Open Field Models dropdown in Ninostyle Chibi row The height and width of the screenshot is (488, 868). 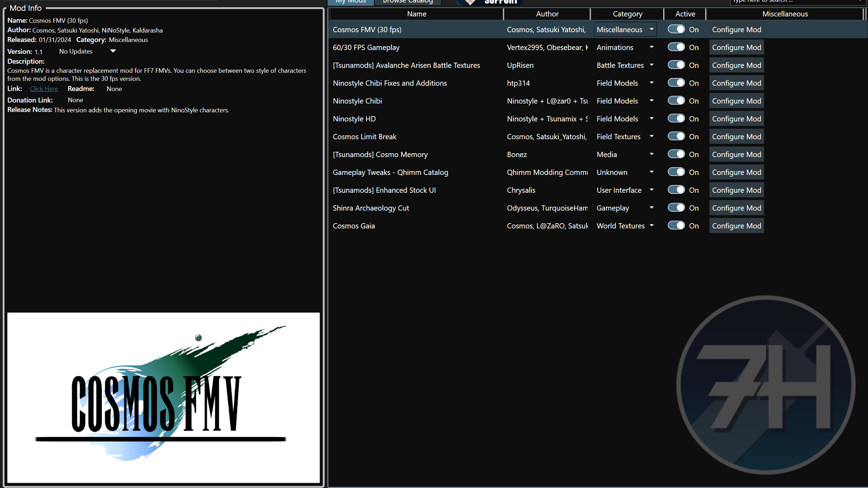(625, 101)
